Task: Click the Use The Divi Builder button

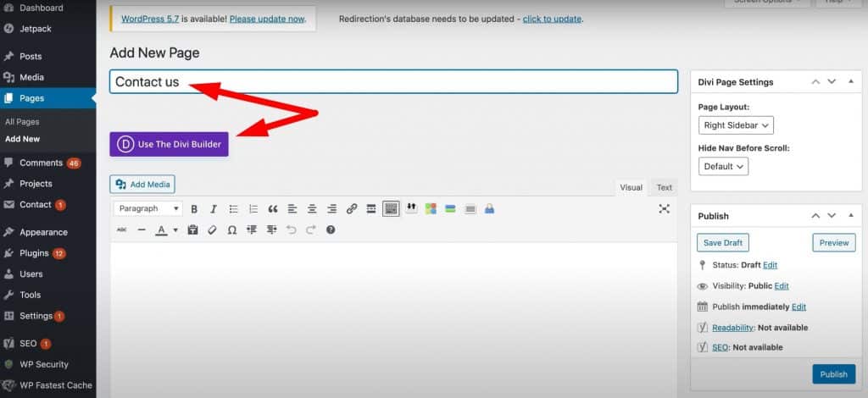Action: tap(169, 144)
